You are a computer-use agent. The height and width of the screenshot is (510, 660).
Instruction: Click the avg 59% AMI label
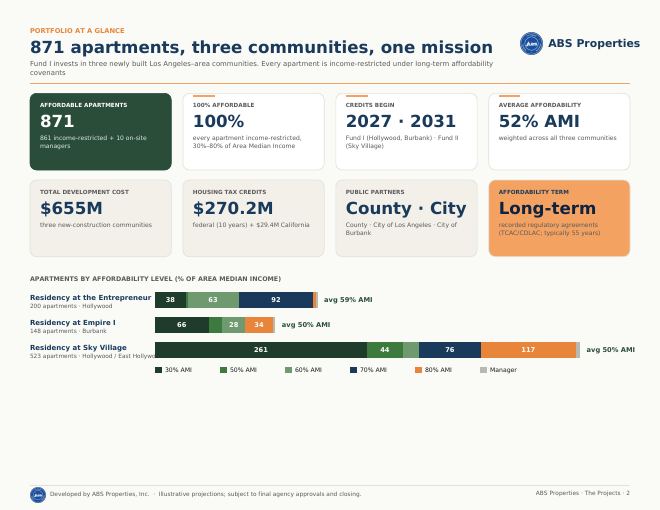[x=348, y=300]
